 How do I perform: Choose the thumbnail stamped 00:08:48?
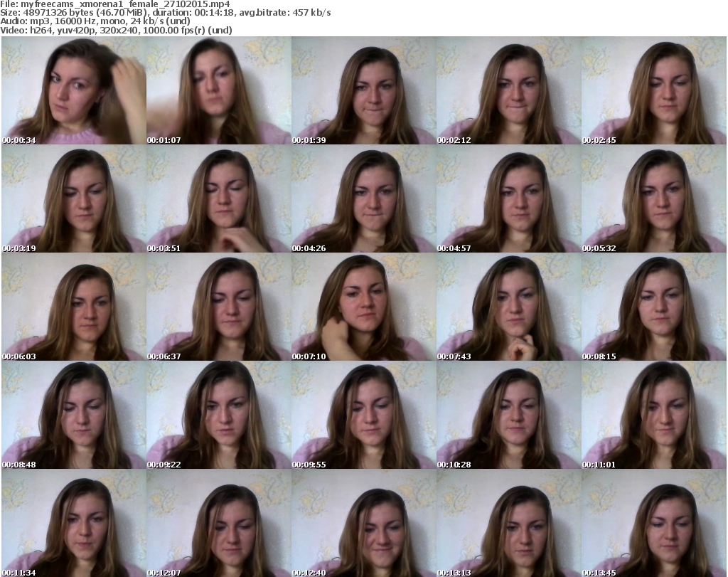(x=74, y=415)
